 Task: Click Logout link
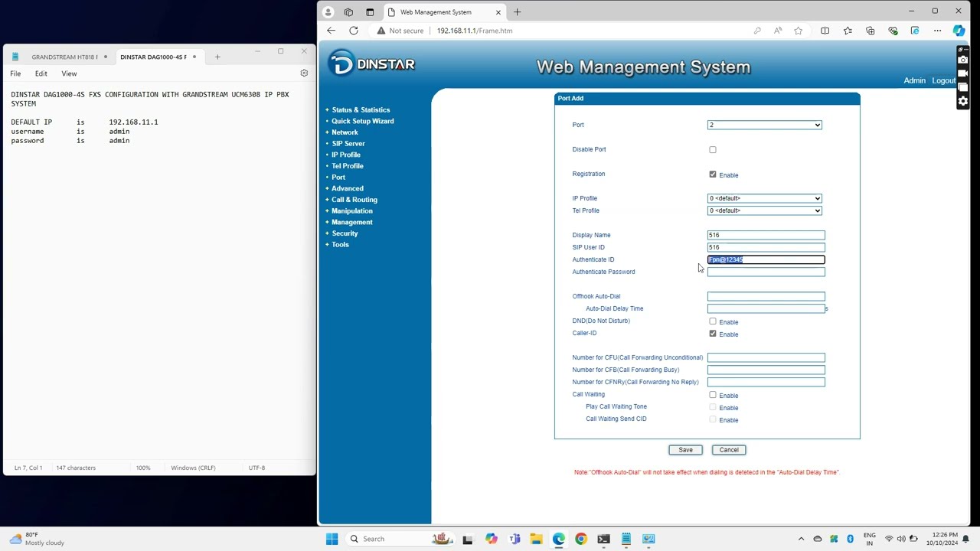[x=944, y=80]
